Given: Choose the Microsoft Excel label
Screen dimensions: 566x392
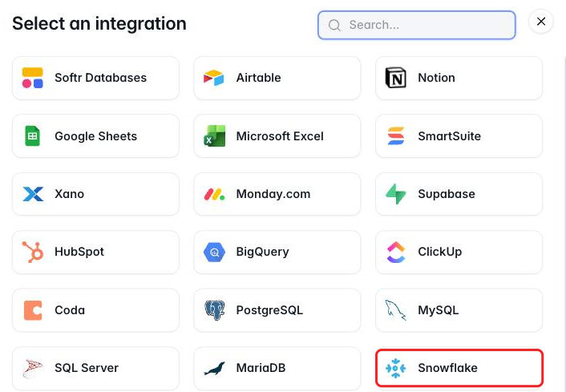Looking at the screenshot, I should coord(280,136).
